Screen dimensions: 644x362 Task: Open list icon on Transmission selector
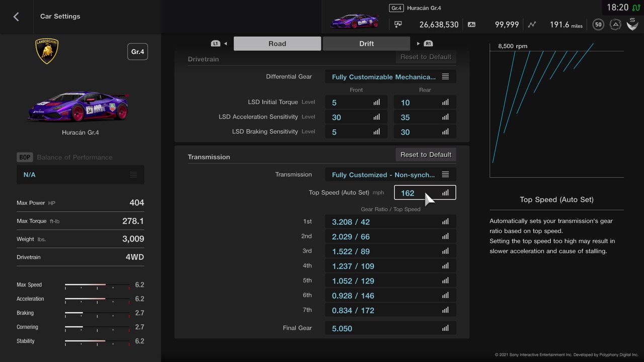[x=445, y=174]
